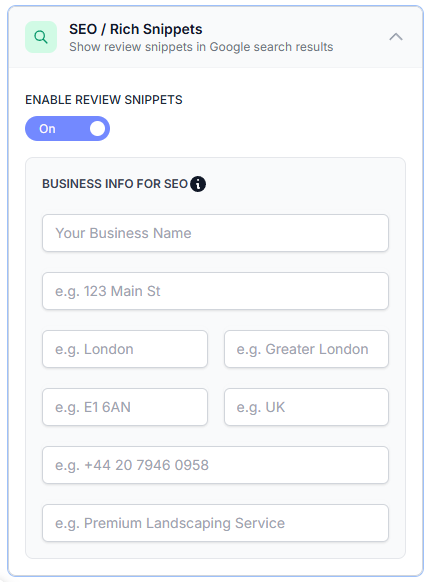Click the country field with UK placeholder
This screenshot has height=582, width=429.
click(x=306, y=407)
